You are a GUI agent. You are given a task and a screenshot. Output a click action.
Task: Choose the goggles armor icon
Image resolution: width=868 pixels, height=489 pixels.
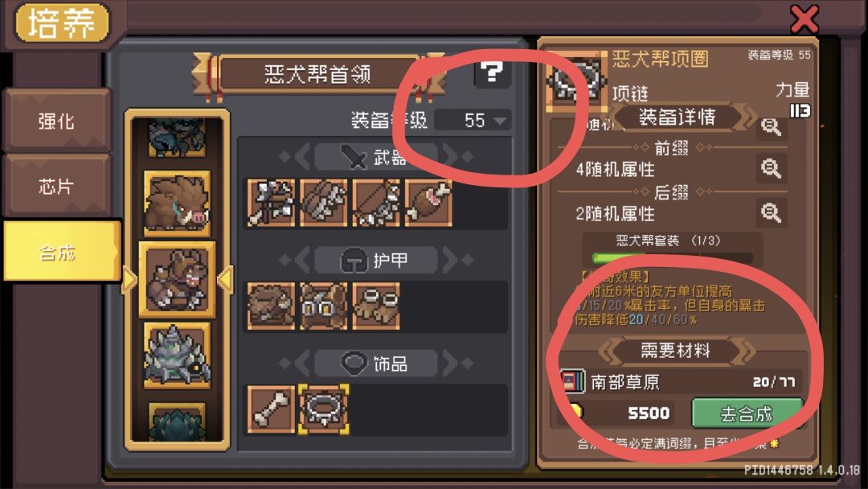click(x=324, y=306)
